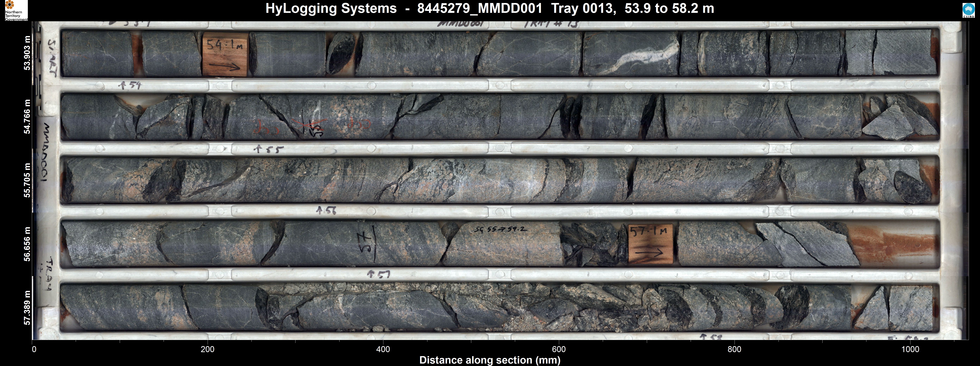Click the SG 55→59.2 handwritten core note

coord(501,230)
